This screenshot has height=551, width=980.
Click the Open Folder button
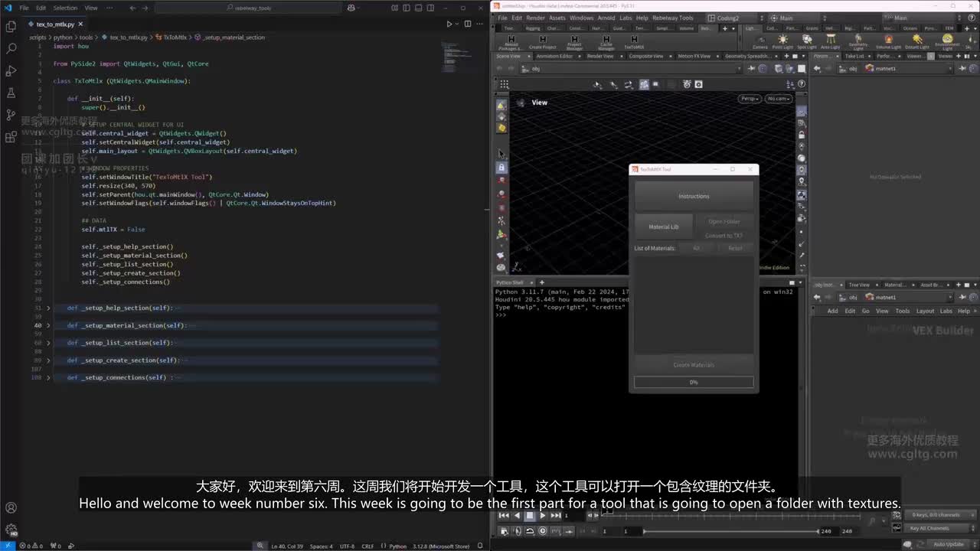(x=724, y=221)
